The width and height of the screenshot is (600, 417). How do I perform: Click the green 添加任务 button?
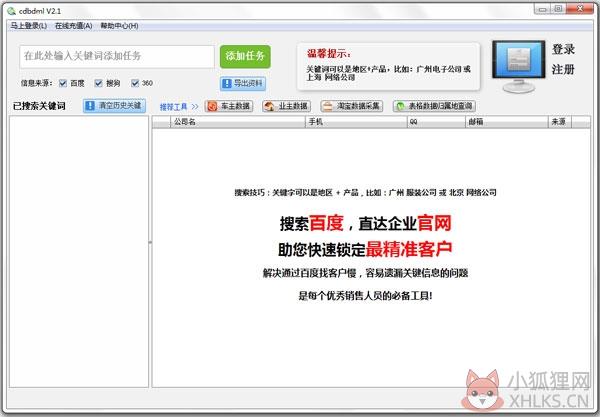[x=245, y=56]
